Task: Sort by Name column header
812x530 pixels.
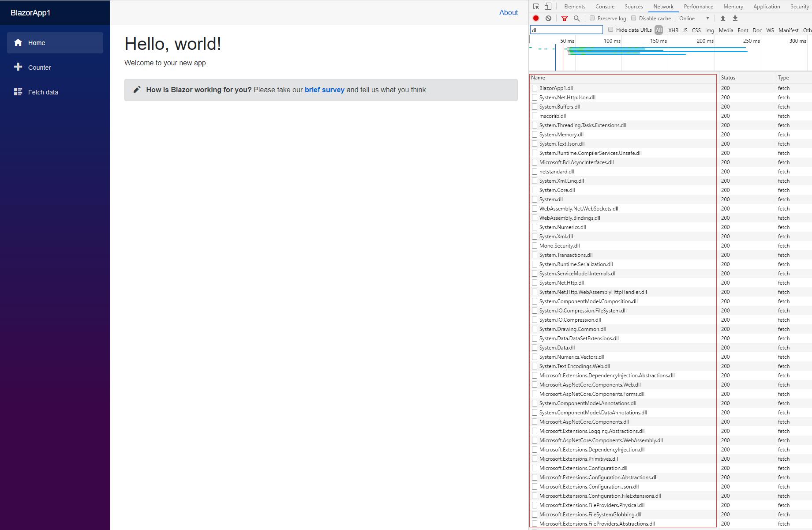Action: 624,77
